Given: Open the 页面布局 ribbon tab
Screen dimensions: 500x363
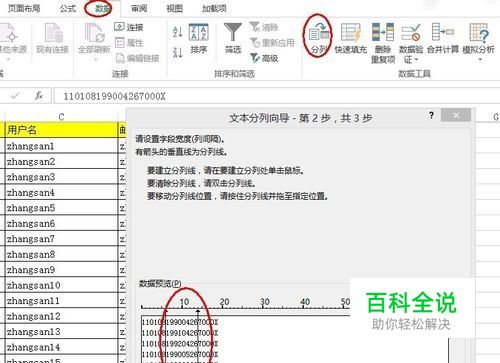Looking at the screenshot, I should (24, 8).
